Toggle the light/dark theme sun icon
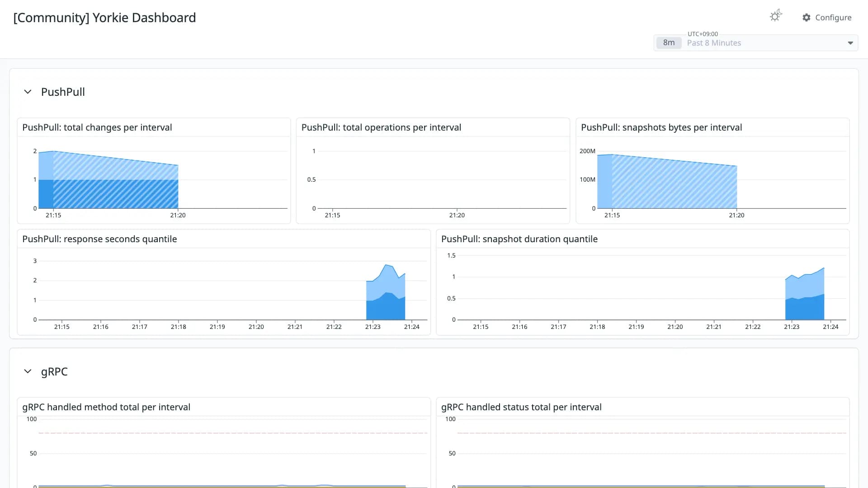This screenshot has height=488, width=868. click(x=776, y=16)
